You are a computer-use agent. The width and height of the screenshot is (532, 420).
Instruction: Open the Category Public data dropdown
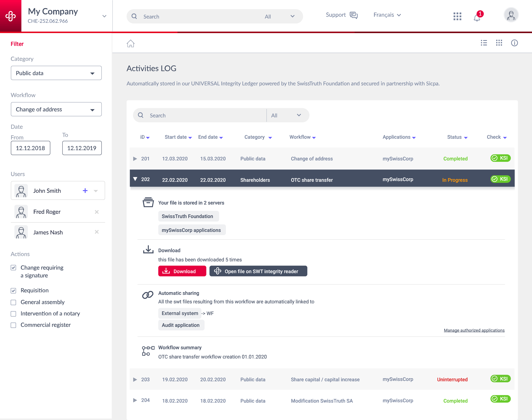click(56, 73)
